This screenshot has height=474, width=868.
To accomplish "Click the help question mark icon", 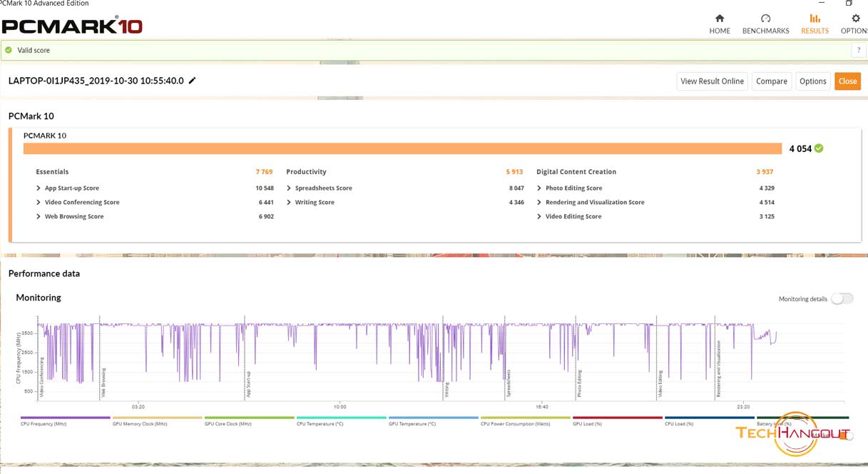I will pyautogui.click(x=859, y=50).
